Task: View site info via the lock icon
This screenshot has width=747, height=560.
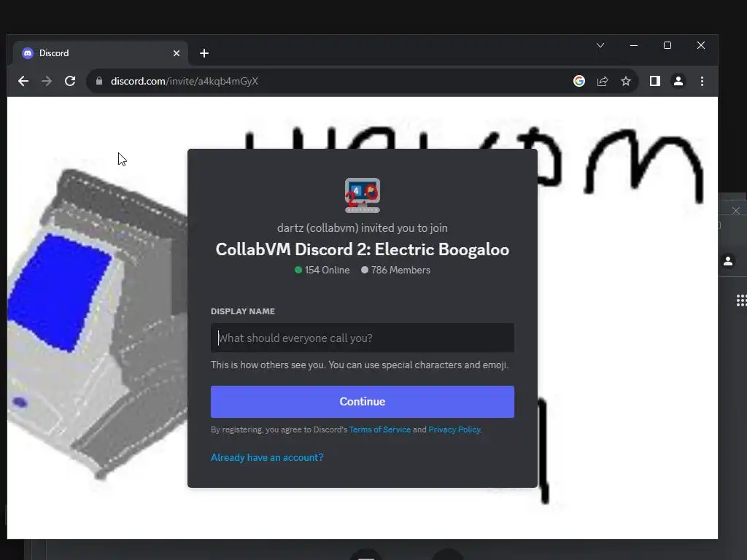Action: point(99,82)
